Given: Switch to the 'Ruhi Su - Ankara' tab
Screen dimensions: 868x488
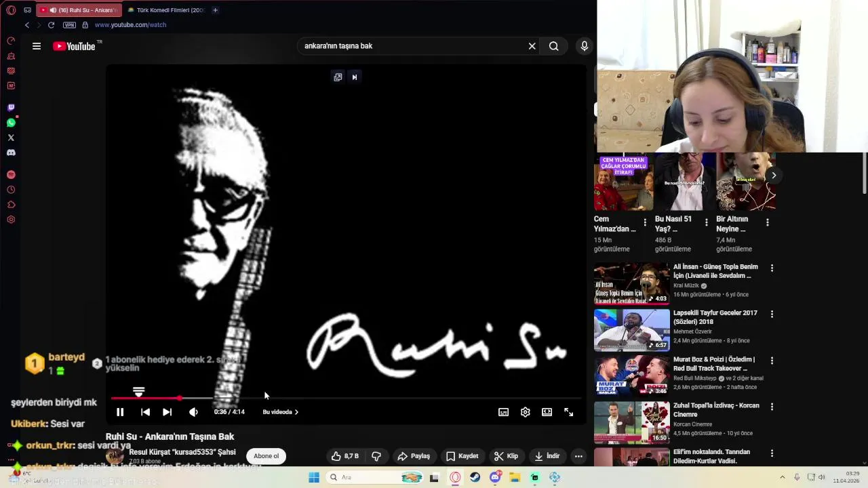Looking at the screenshot, I should 79,10.
